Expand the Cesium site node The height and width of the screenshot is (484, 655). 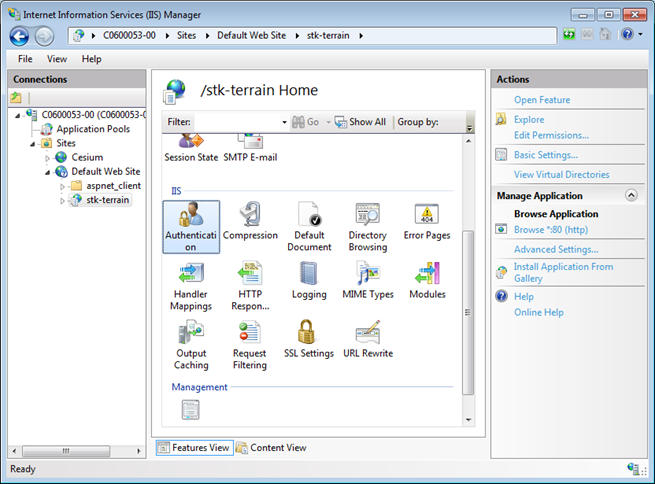click(x=47, y=157)
